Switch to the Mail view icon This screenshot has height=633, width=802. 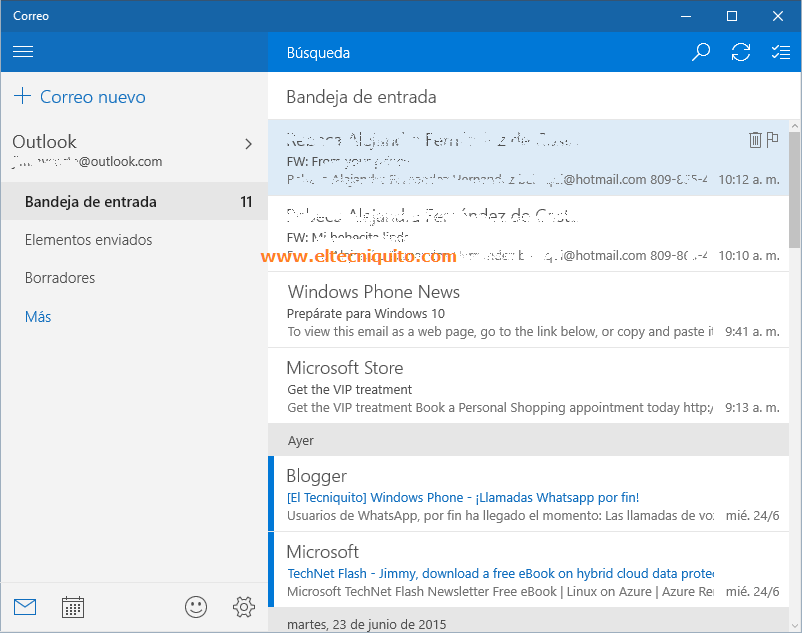pos(25,607)
